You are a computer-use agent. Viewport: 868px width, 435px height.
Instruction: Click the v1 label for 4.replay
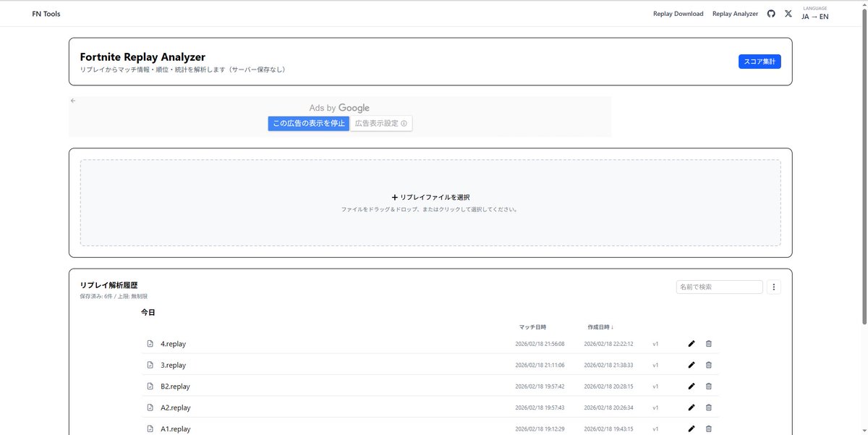click(x=655, y=344)
